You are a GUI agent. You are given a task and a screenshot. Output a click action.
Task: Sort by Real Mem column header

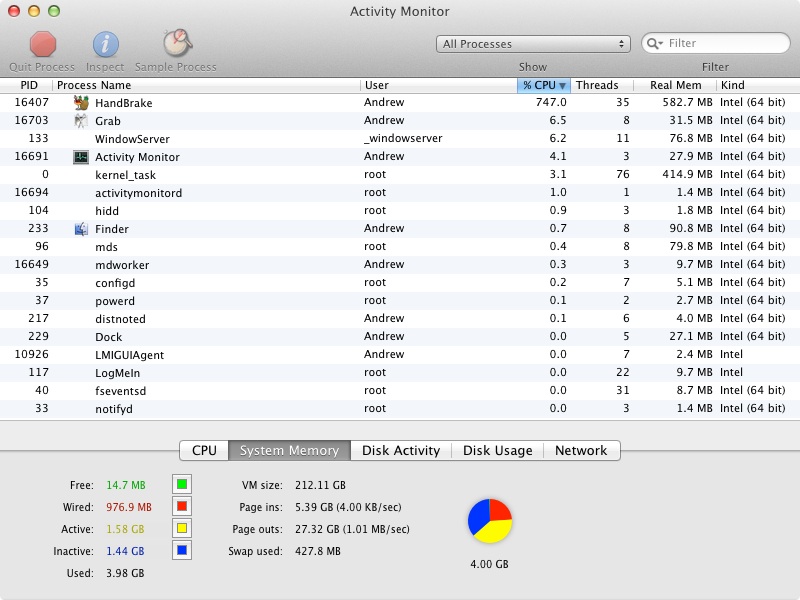pyautogui.click(x=675, y=85)
